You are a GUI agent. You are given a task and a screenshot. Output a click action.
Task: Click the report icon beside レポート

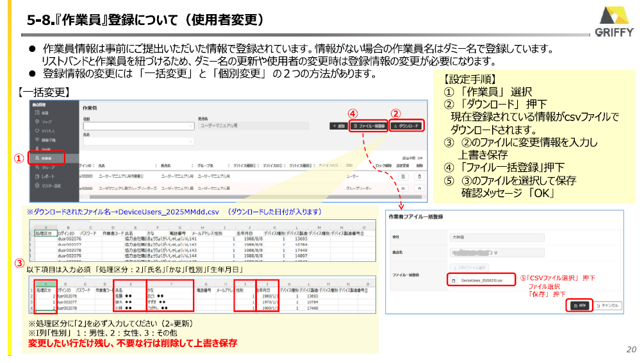[x=37, y=176]
